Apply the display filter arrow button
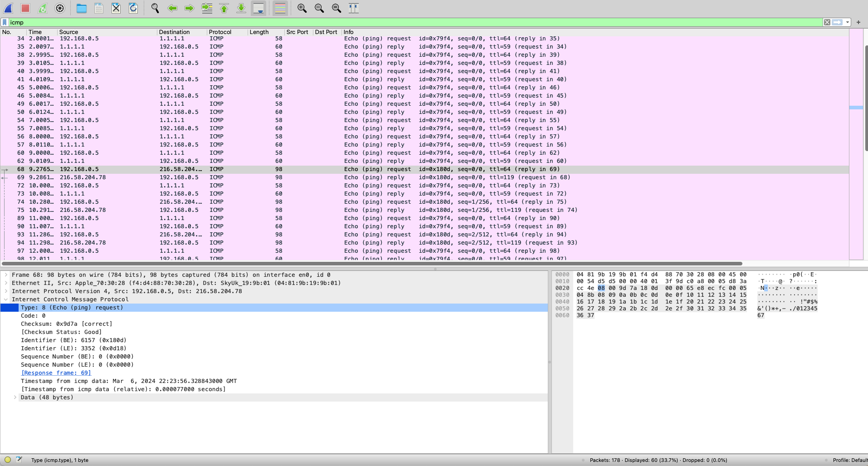This screenshot has height=466, width=868. point(837,22)
